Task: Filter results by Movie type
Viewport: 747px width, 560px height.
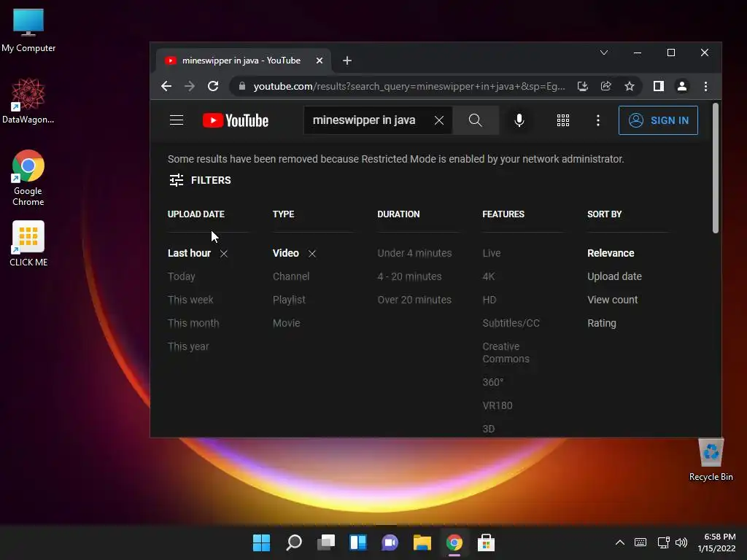Action: [x=286, y=323]
